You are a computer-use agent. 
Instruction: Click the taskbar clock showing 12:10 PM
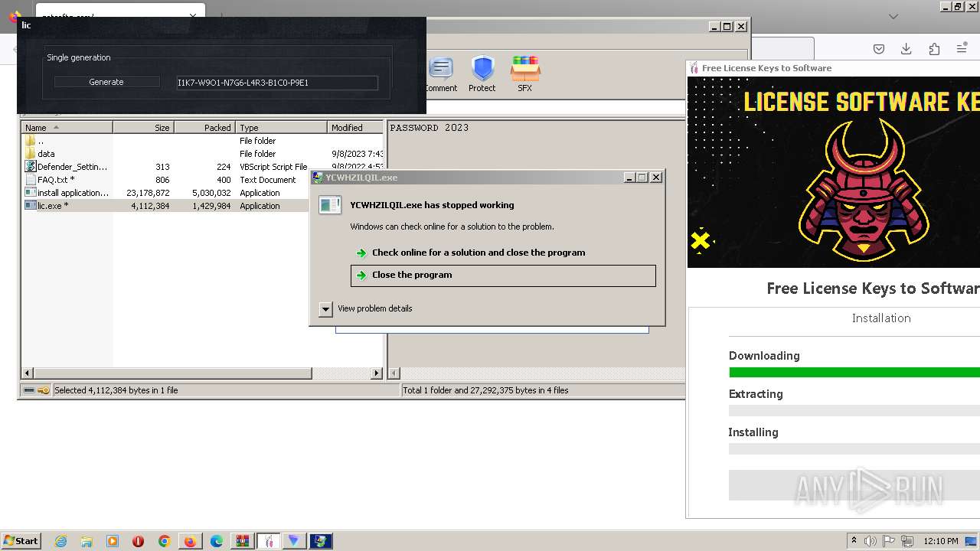tap(941, 541)
